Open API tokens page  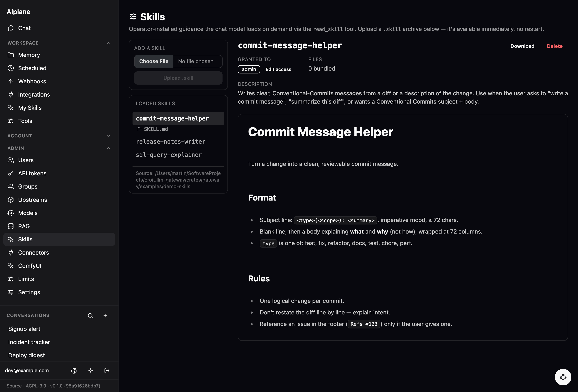click(x=59, y=173)
